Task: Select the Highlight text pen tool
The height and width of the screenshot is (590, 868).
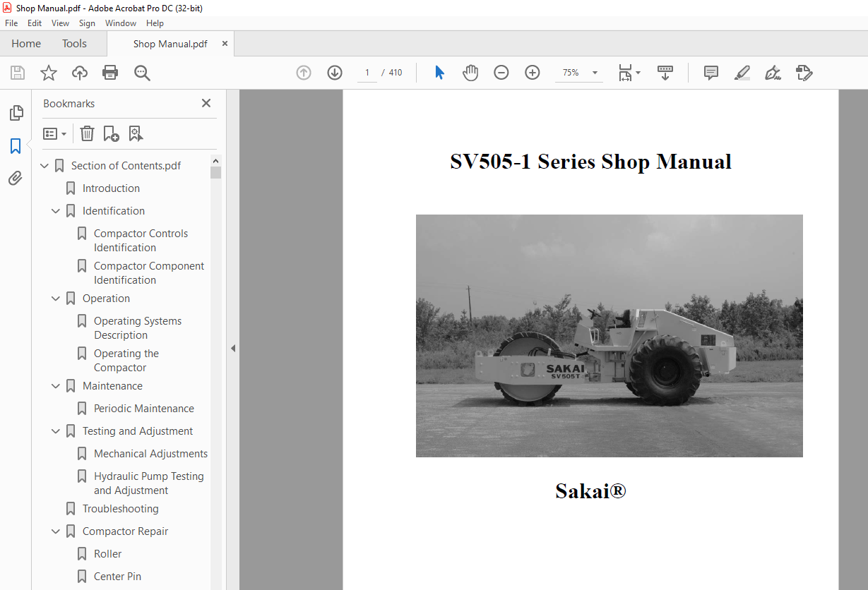Action: tap(742, 73)
